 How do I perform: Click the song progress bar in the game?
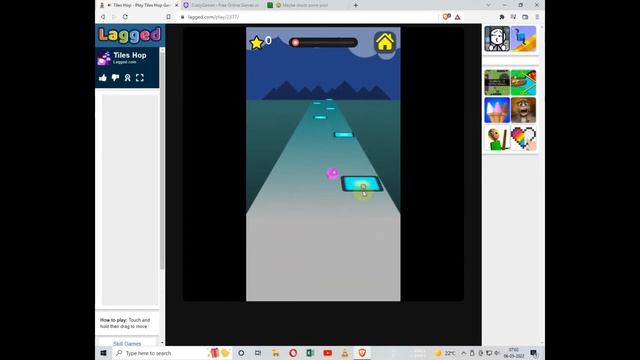[323, 42]
